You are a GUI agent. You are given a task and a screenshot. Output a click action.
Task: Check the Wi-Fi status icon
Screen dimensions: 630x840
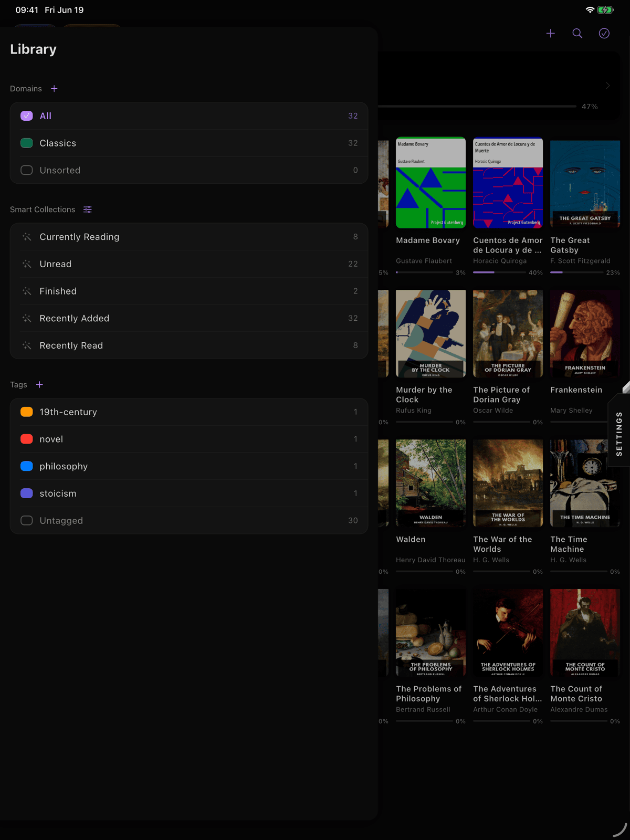coord(590,10)
